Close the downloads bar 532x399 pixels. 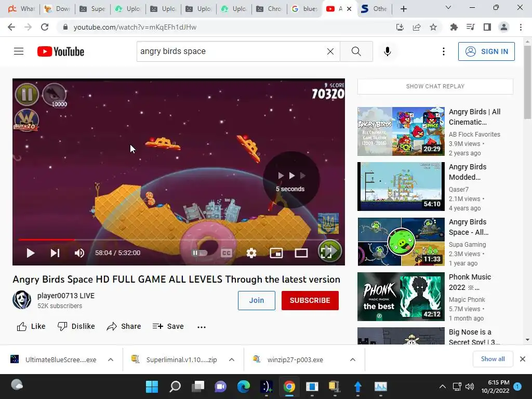[523, 359]
